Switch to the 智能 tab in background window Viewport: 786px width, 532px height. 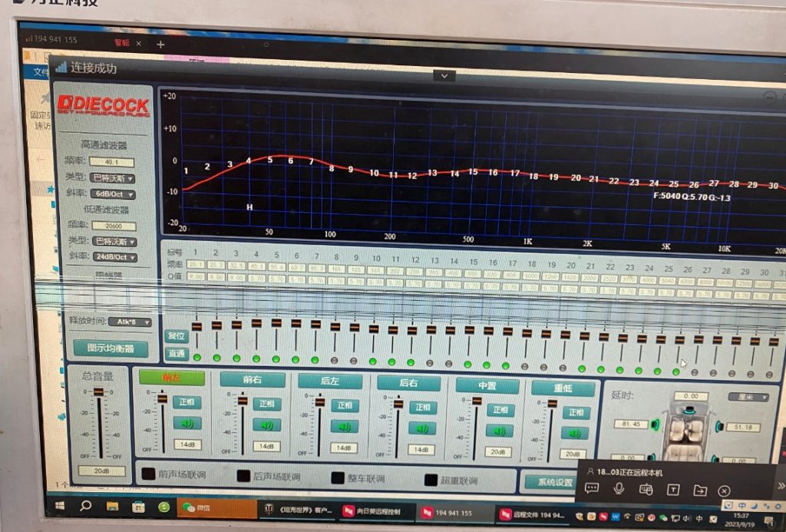pyautogui.click(x=122, y=43)
